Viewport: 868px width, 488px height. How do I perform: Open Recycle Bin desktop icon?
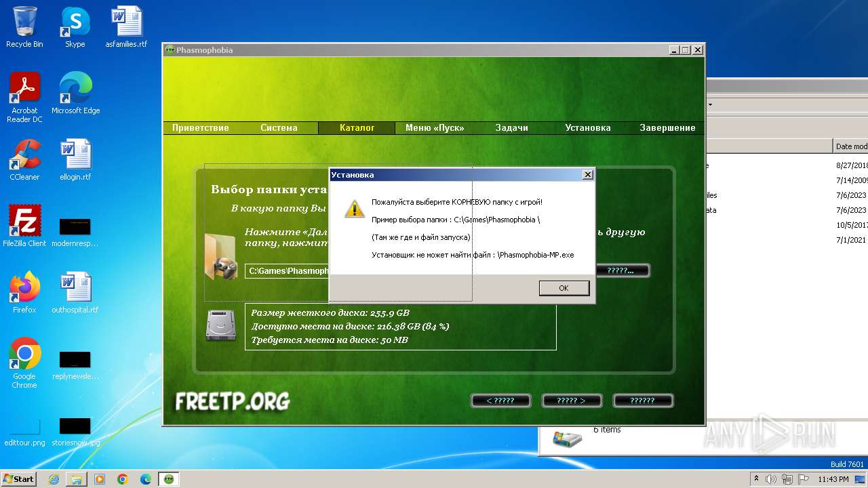tap(24, 27)
